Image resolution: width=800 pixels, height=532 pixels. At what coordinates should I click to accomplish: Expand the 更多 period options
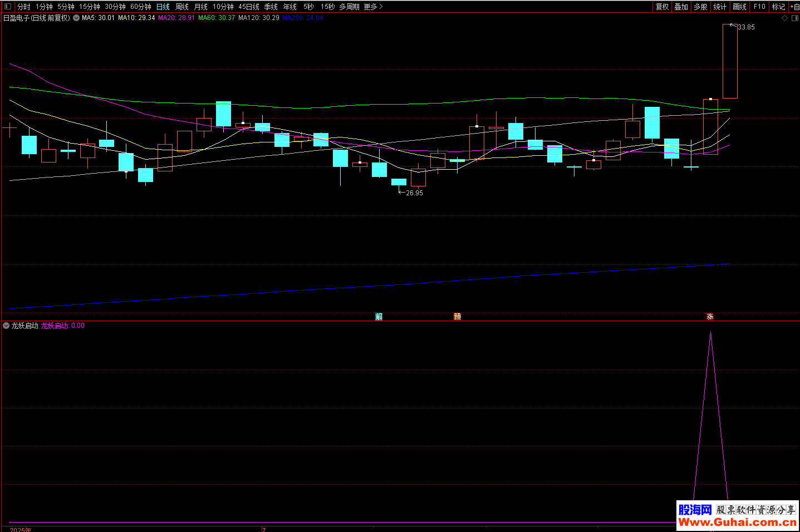coord(374,7)
